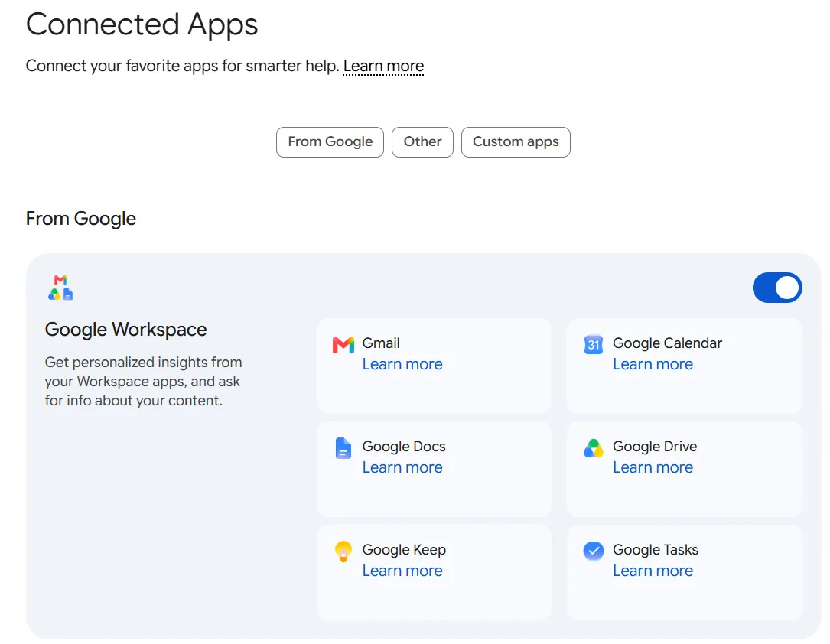Click the Connected Apps page heading

(x=142, y=24)
